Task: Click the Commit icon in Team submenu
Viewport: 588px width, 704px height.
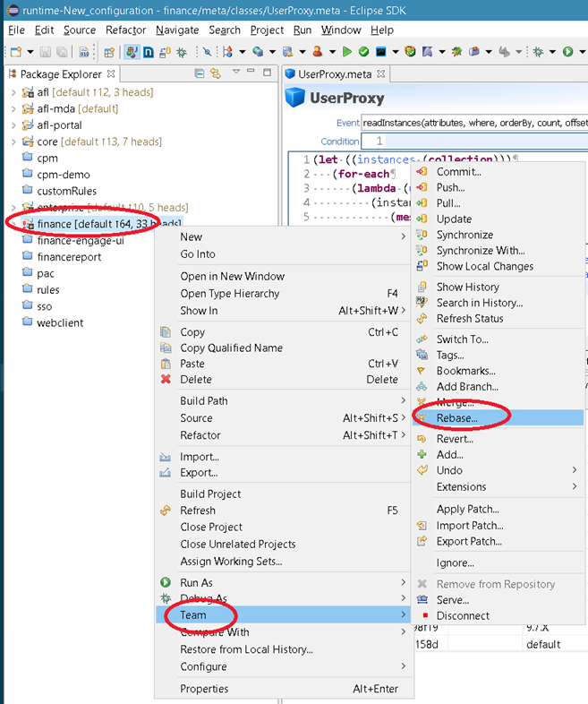Action: point(422,171)
